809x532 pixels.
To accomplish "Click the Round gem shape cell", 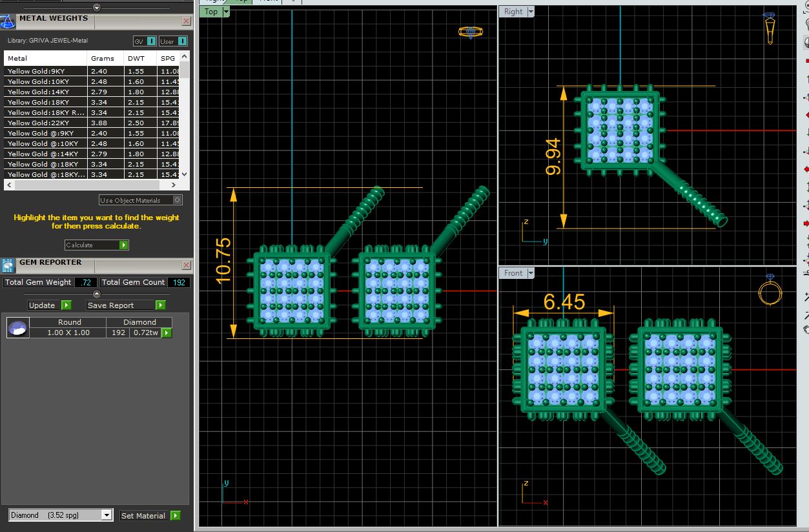I will [x=69, y=322].
